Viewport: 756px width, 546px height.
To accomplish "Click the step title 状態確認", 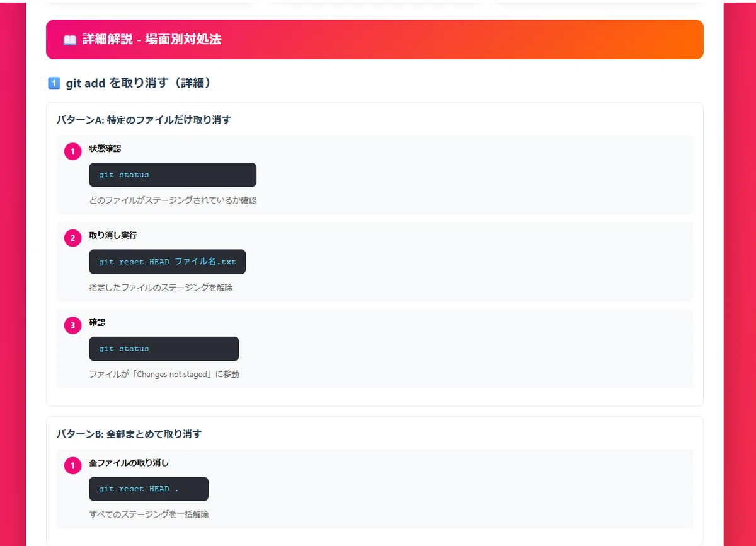I will point(105,149).
